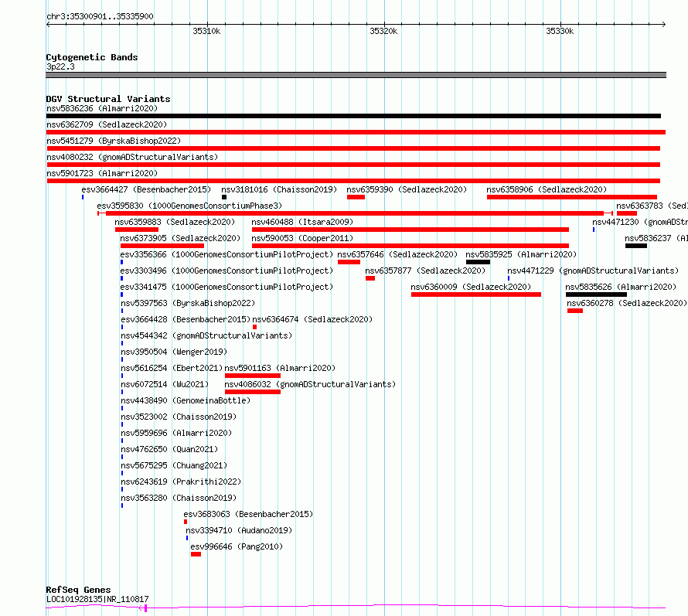Click the nsv6359390 (Sedlazeck2020) red bar

click(356, 197)
